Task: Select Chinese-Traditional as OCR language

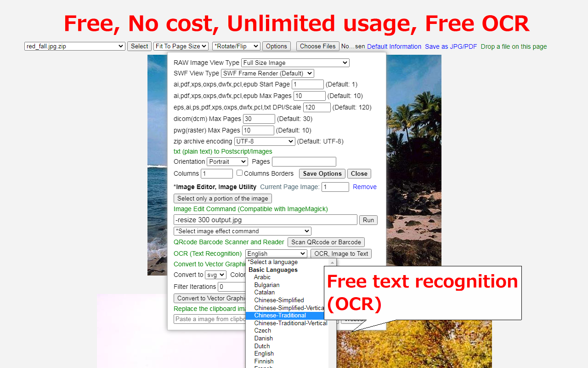Action: (x=280, y=315)
